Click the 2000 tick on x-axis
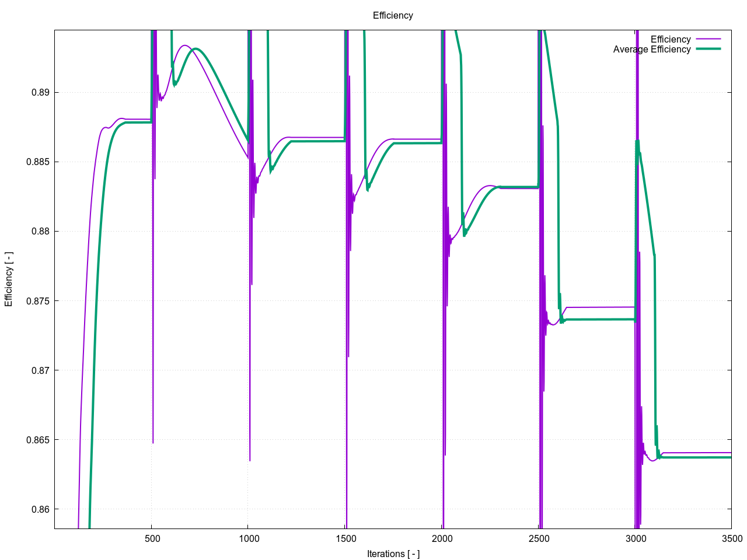This screenshot has width=747, height=560. [x=442, y=538]
